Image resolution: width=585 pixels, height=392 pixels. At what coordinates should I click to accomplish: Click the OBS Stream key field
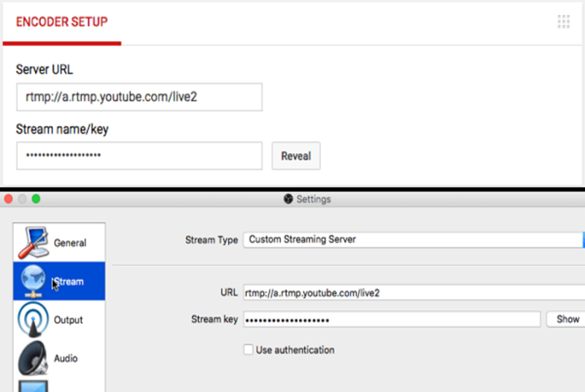click(x=392, y=320)
